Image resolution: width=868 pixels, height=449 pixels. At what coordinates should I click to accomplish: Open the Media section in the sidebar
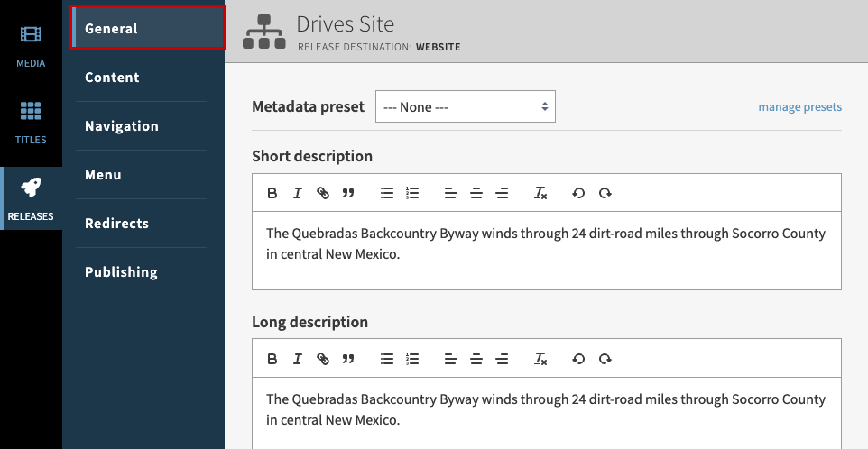pyautogui.click(x=31, y=47)
